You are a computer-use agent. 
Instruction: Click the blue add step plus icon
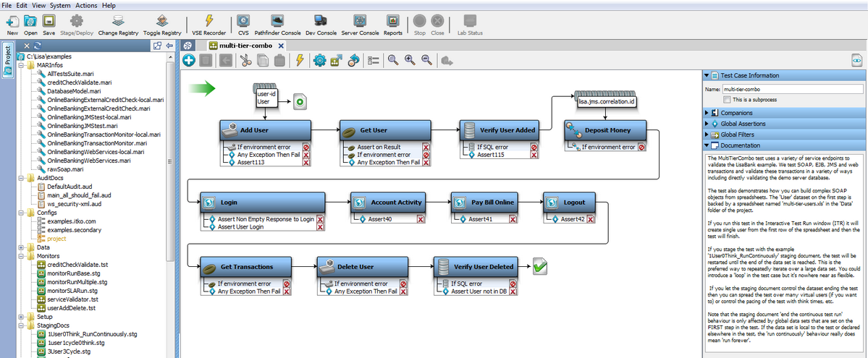coord(188,61)
